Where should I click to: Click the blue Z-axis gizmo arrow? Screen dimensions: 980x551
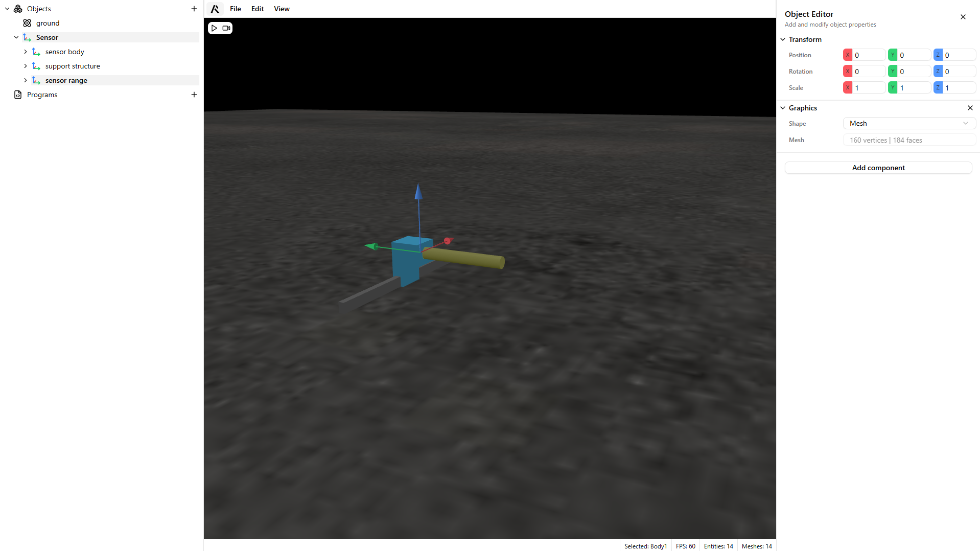[x=418, y=191]
